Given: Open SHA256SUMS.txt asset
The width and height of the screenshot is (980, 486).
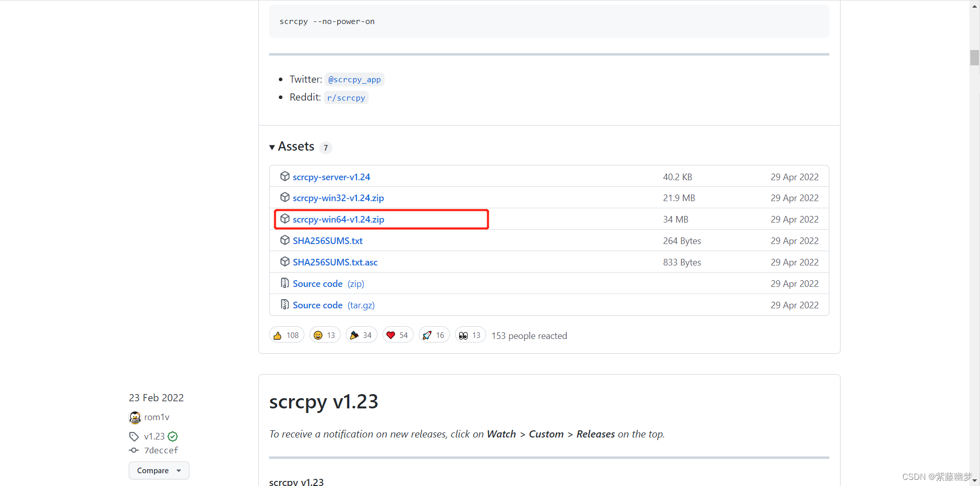Looking at the screenshot, I should [x=327, y=241].
